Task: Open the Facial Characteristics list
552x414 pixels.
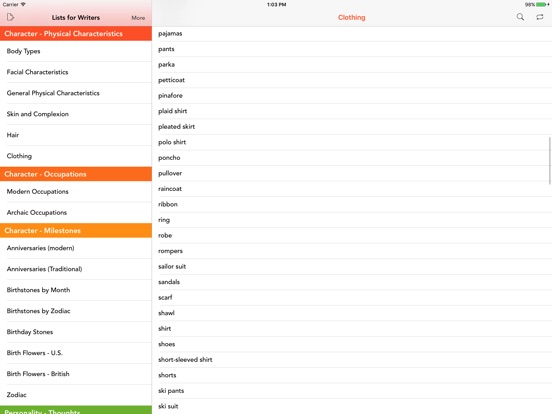Action: 76,72
